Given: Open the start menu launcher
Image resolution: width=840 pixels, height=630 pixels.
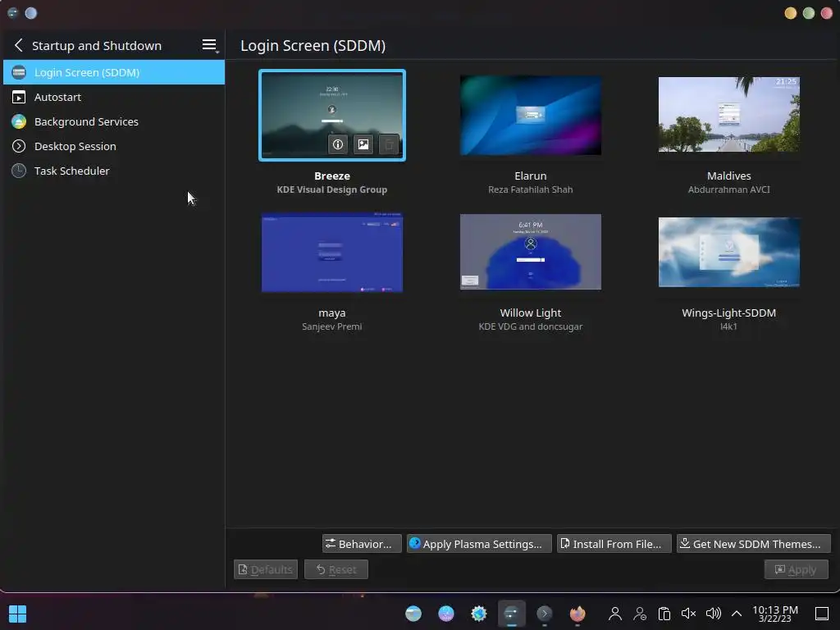Looking at the screenshot, I should click(18, 614).
